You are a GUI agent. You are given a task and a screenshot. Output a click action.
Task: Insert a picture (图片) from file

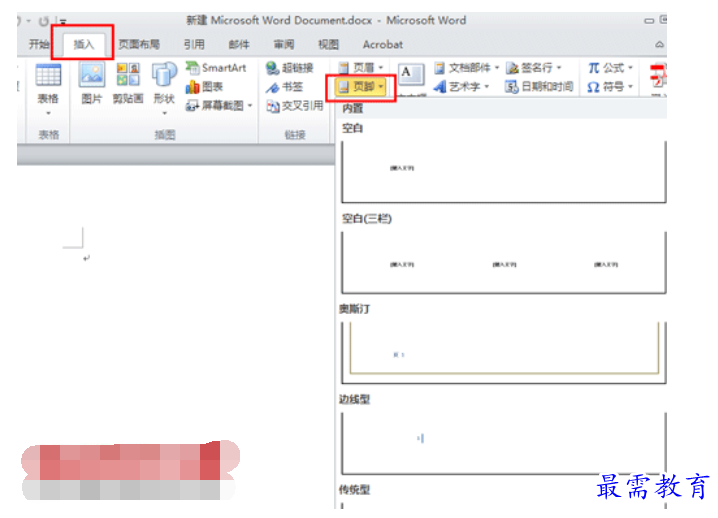[x=92, y=84]
